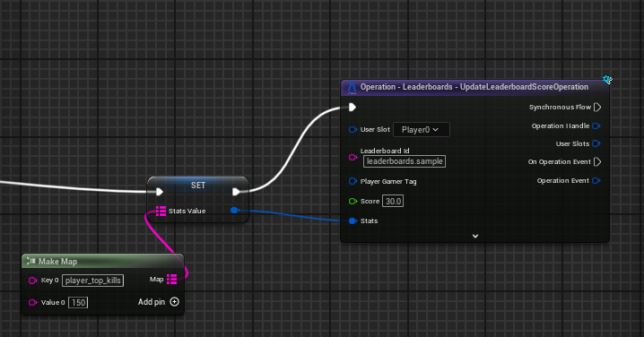This screenshot has width=644, height=337.
Task: Click the SET node input execution pin
Action: [160, 192]
